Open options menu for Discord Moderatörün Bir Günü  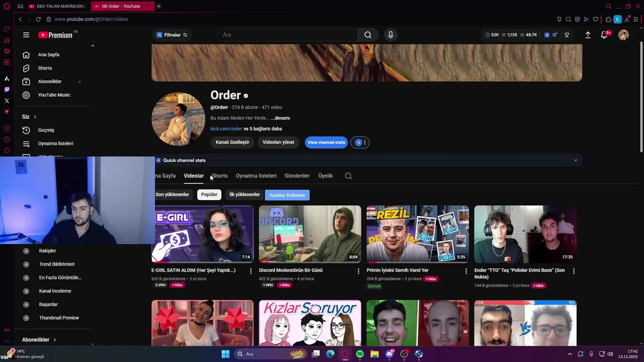click(358, 271)
